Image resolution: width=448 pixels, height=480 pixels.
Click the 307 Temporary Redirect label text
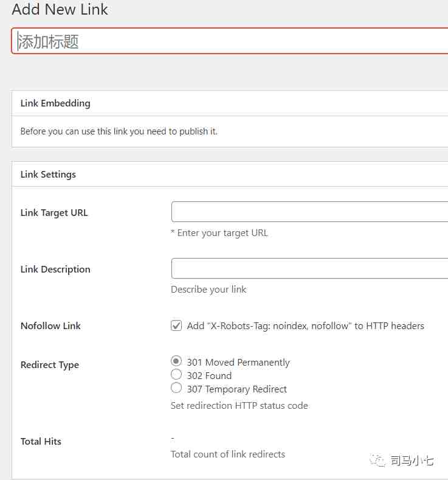coord(237,389)
